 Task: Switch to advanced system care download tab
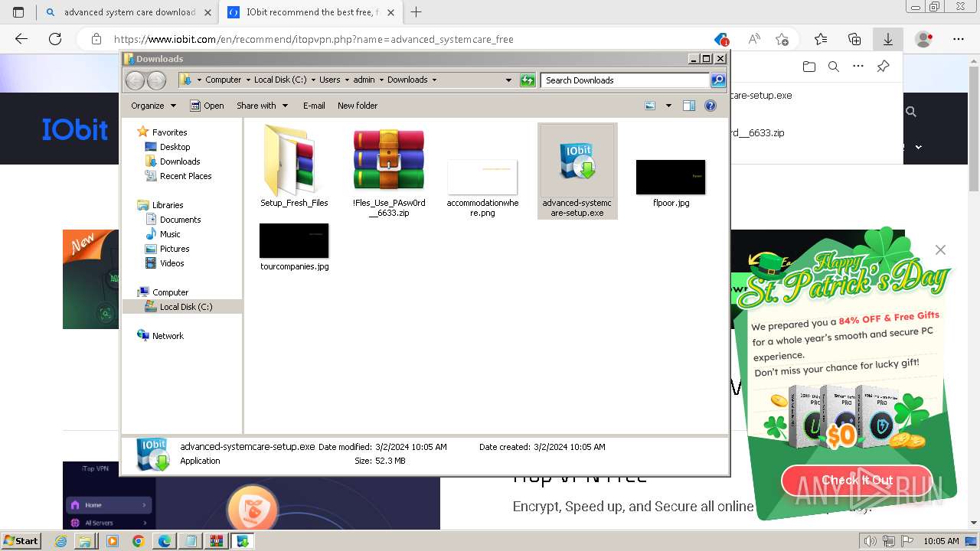(127, 12)
